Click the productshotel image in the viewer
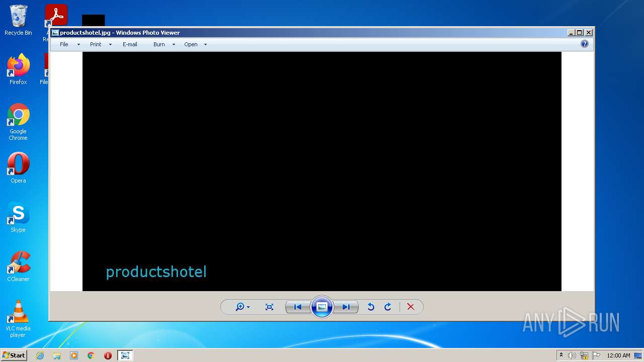 click(322, 171)
